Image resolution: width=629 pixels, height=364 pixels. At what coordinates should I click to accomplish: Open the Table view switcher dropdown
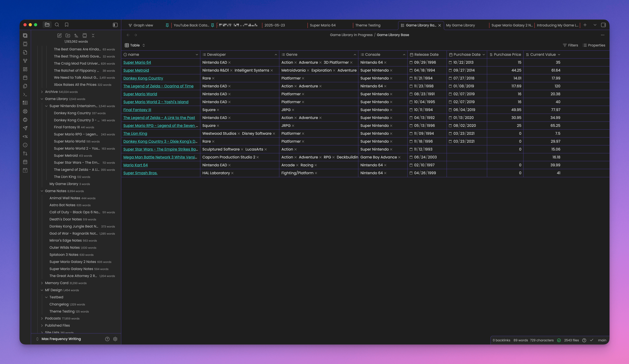point(135,45)
